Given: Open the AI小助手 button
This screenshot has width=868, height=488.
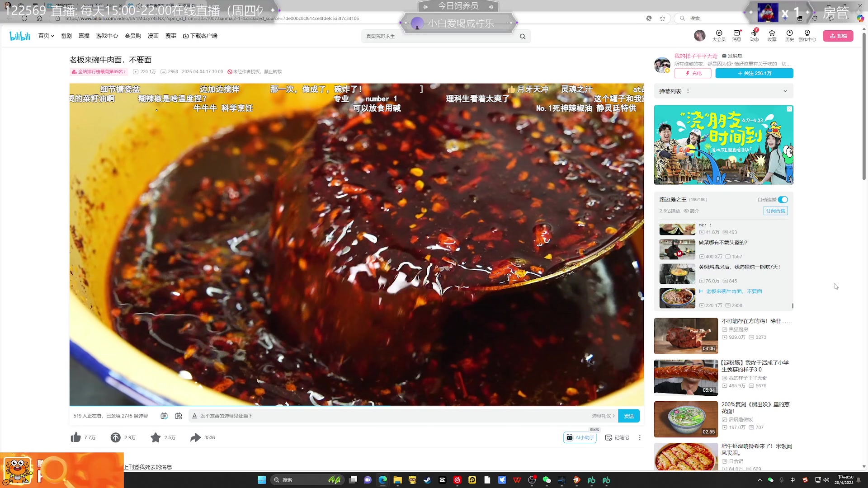Looking at the screenshot, I should [x=580, y=437].
